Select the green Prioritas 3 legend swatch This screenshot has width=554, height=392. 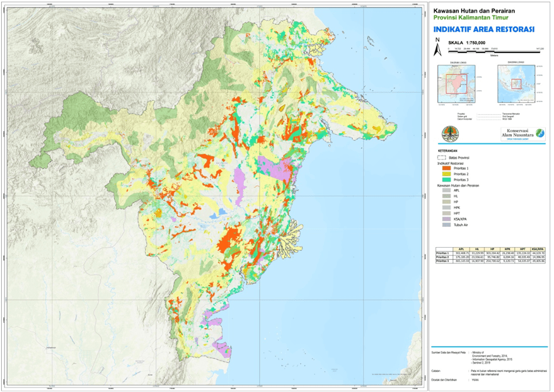(445, 180)
